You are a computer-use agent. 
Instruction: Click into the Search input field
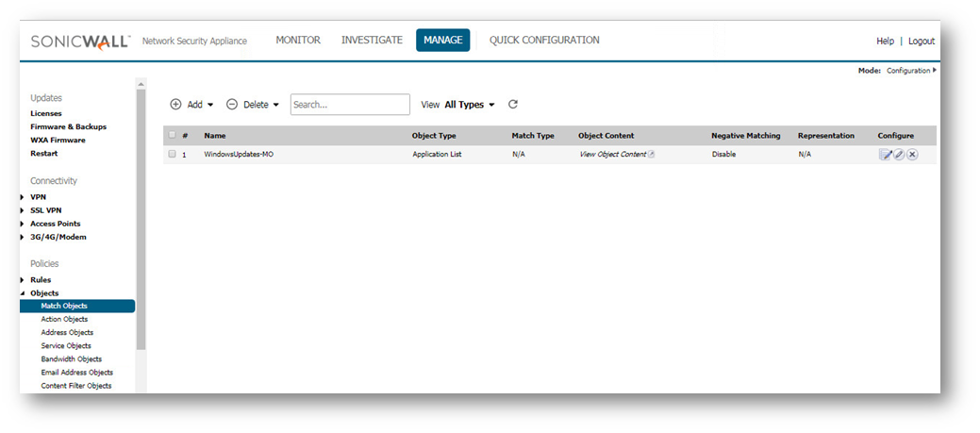click(x=350, y=105)
